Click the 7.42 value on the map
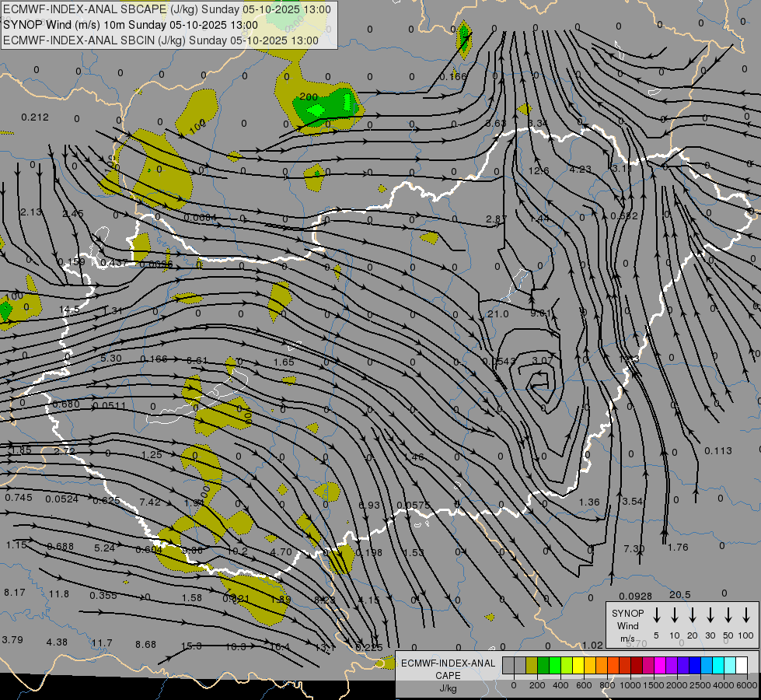The image size is (761, 700). (150, 502)
